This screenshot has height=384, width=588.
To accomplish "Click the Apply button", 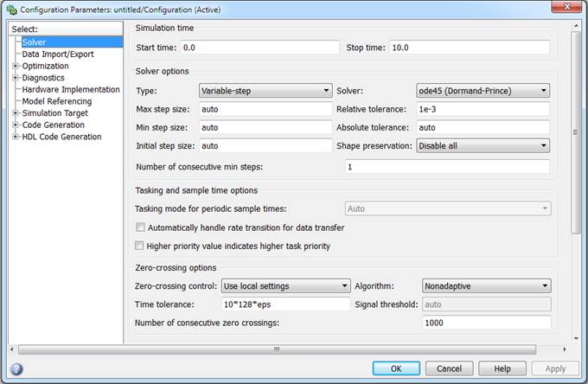I will [555, 368].
